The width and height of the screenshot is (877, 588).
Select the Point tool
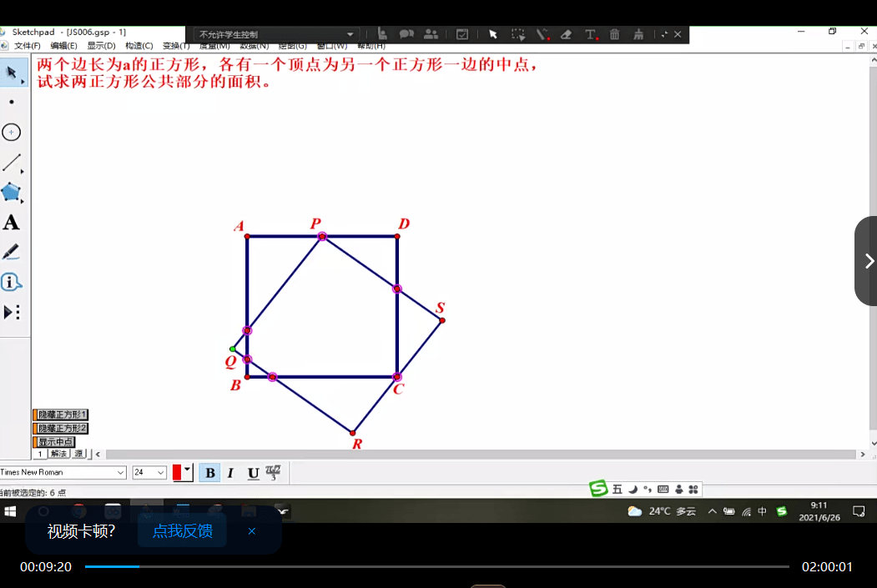pos(11,103)
